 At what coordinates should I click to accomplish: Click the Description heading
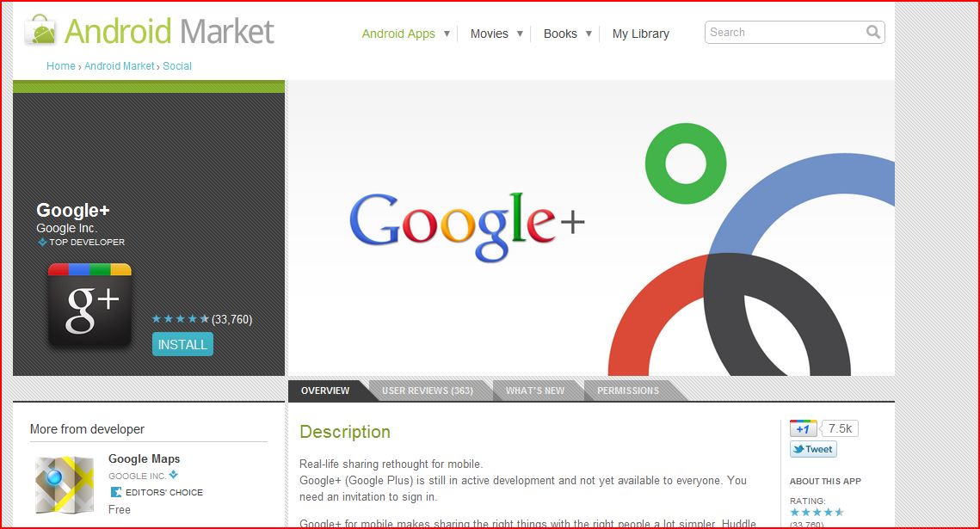(345, 432)
